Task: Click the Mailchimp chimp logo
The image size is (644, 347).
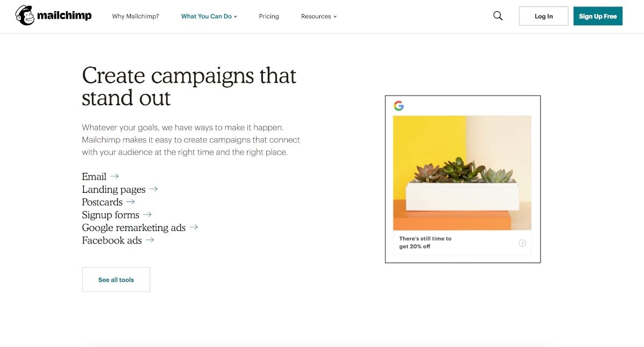Action: point(25,16)
